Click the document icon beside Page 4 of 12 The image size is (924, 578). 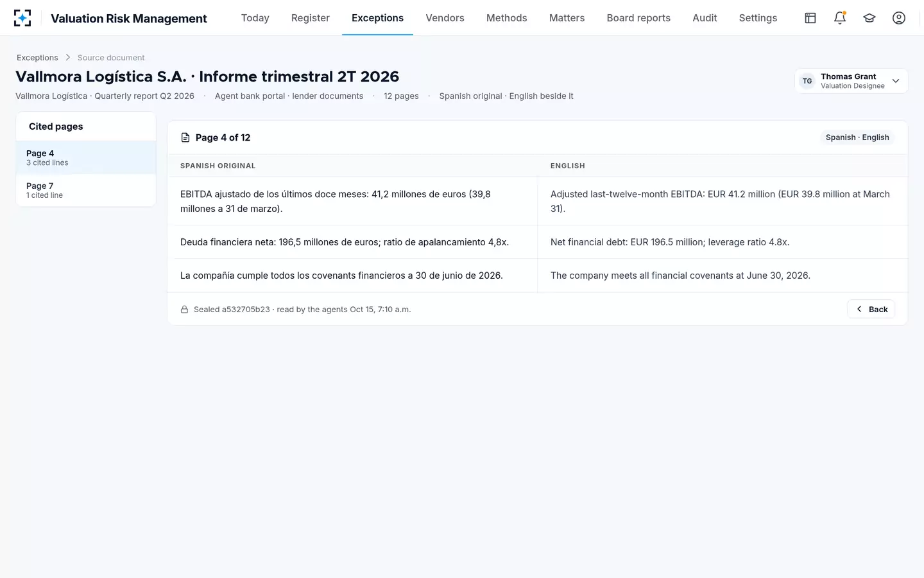pos(185,137)
